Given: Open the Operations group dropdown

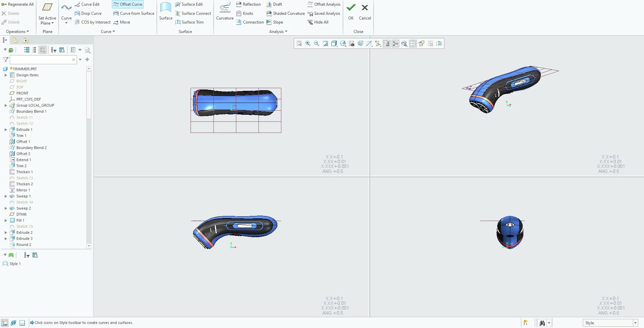Looking at the screenshot, I should (17, 32).
